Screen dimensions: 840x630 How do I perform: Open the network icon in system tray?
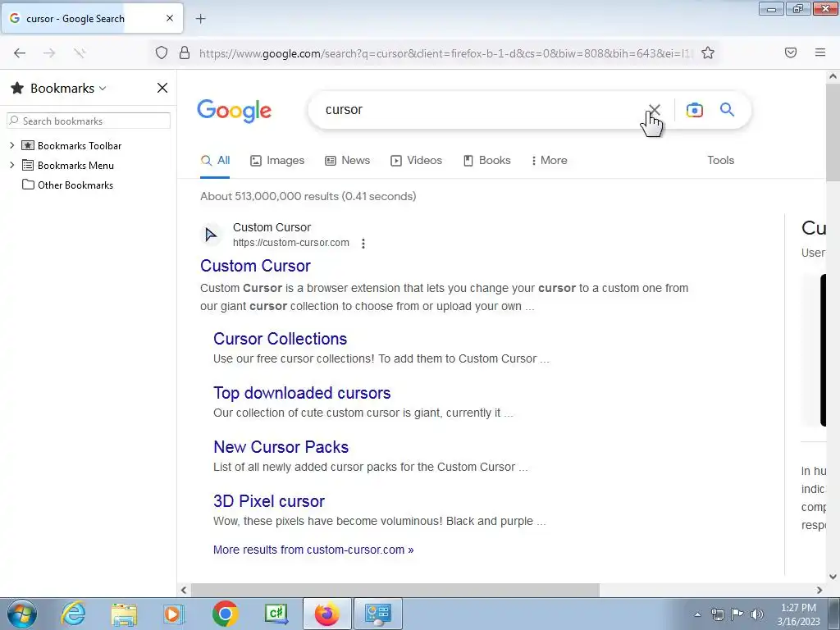point(717,614)
